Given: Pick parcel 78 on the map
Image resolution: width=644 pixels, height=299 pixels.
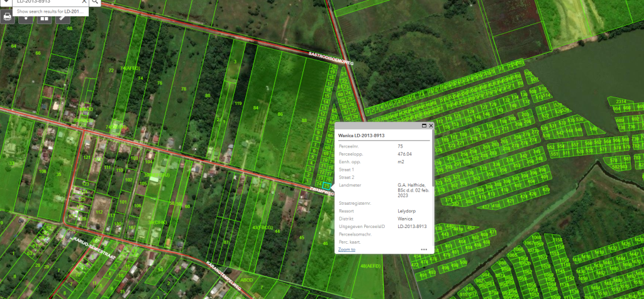Looking at the screenshot, I should tap(184, 89).
